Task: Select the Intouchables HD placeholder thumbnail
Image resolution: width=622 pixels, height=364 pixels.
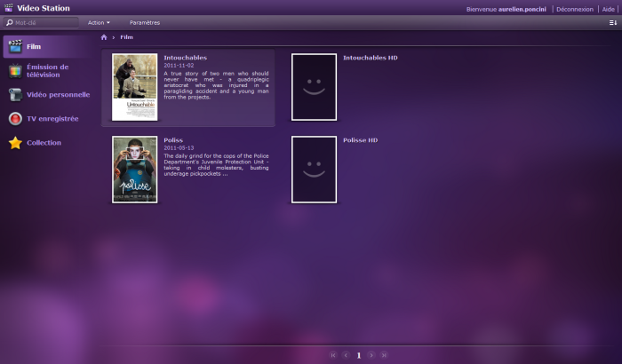Action: pyautogui.click(x=314, y=87)
